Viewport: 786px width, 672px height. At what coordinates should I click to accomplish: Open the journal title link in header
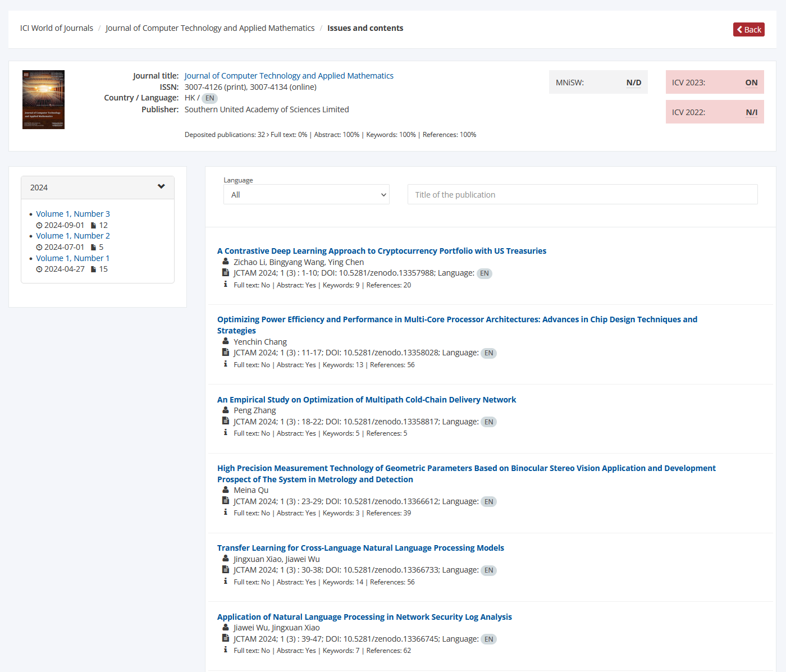pos(289,76)
